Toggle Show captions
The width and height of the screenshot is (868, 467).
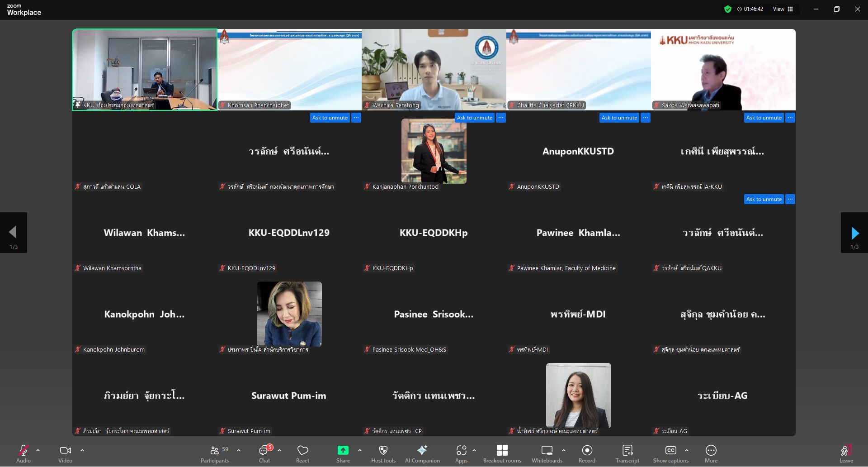[x=670, y=454]
